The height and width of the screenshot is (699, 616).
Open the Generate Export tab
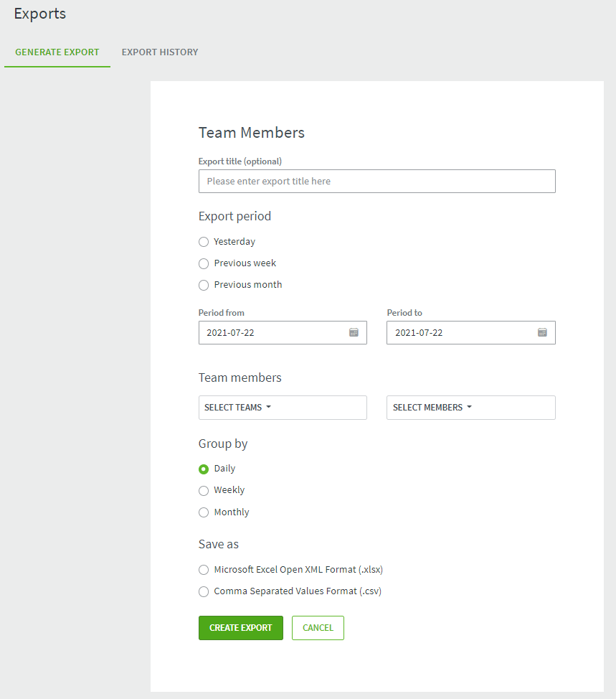pos(57,52)
